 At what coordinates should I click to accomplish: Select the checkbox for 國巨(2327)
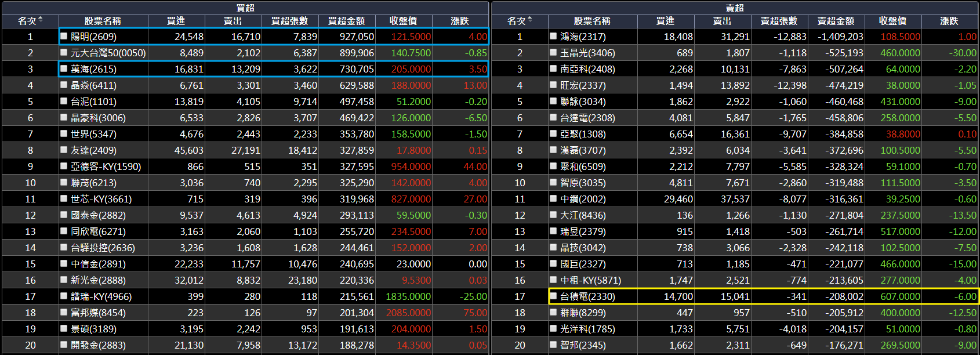pyautogui.click(x=553, y=263)
